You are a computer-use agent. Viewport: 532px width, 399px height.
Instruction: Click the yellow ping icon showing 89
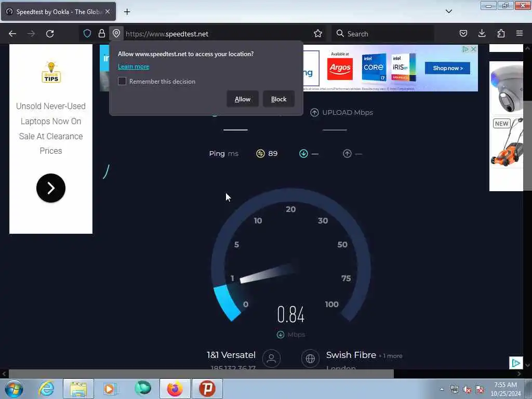(x=260, y=154)
